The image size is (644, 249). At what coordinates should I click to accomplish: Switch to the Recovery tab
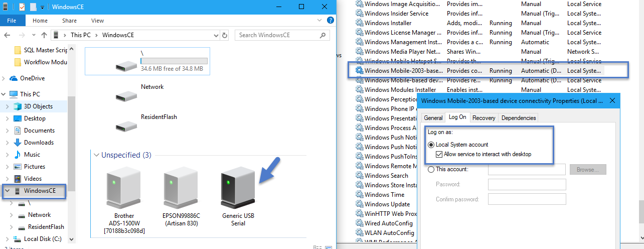pos(484,118)
